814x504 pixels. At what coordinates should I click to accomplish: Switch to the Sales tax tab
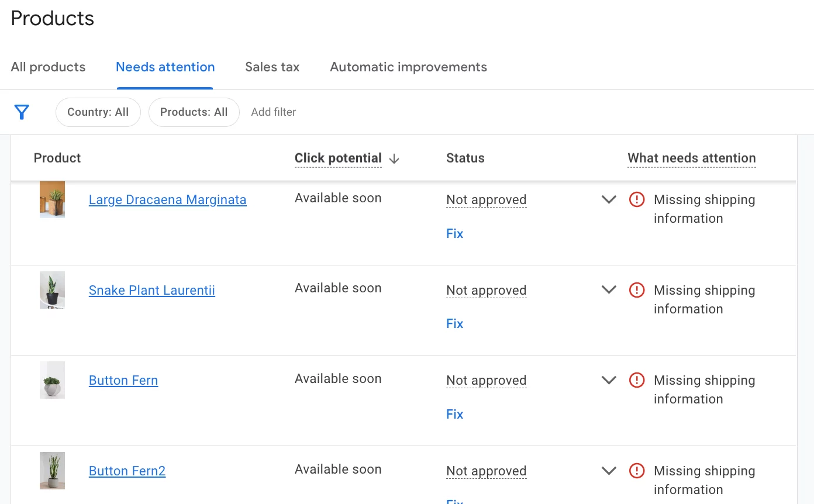click(x=272, y=67)
